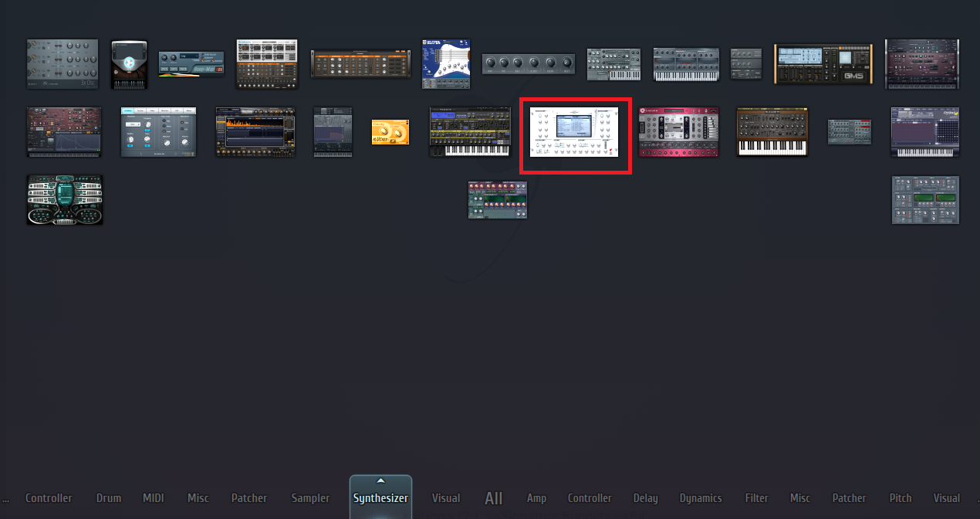Select the plugin with six round knobs
Screen dimensions: 980x519
(529, 64)
